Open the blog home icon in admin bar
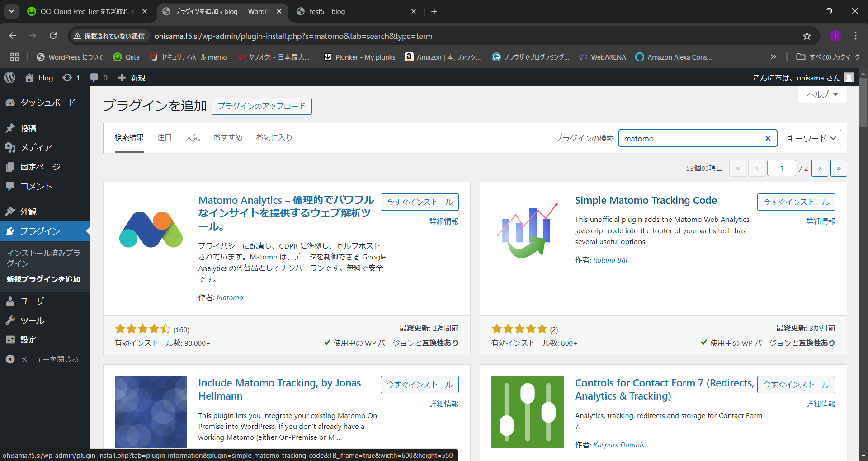 tap(39, 78)
